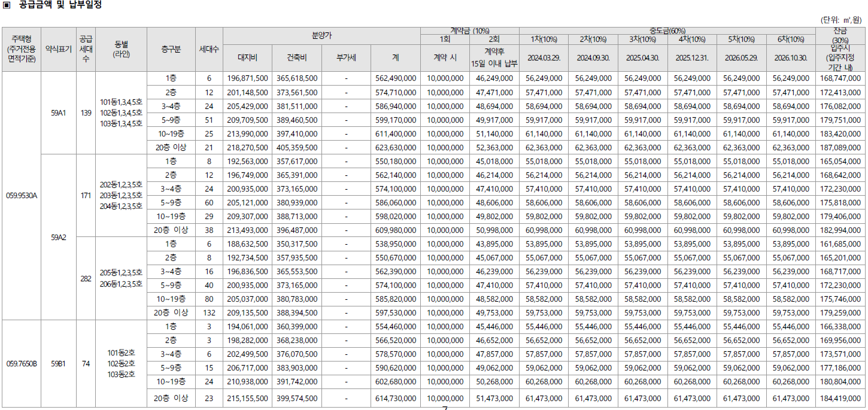Select the date 2026.10.30.
The image size is (868, 410).
pos(790,58)
